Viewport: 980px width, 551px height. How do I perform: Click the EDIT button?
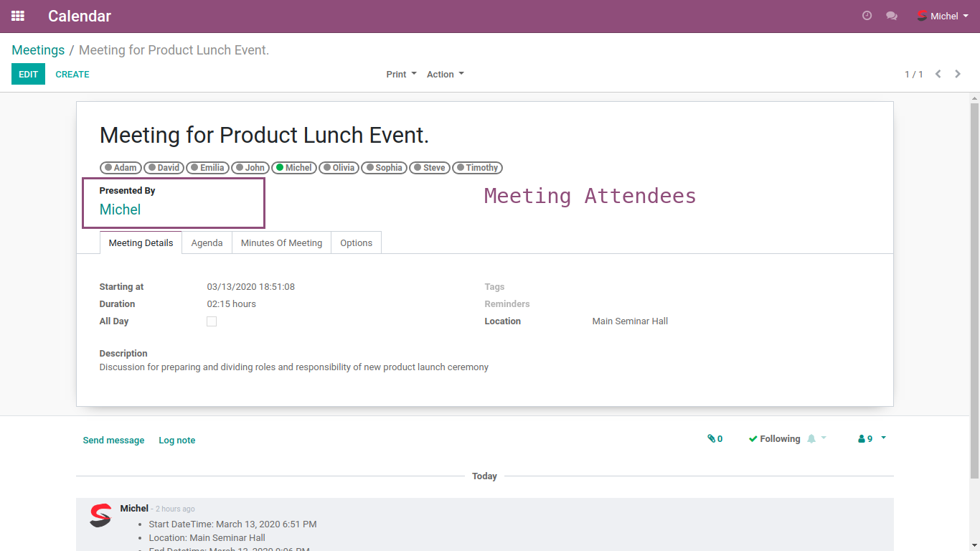[x=28, y=74]
